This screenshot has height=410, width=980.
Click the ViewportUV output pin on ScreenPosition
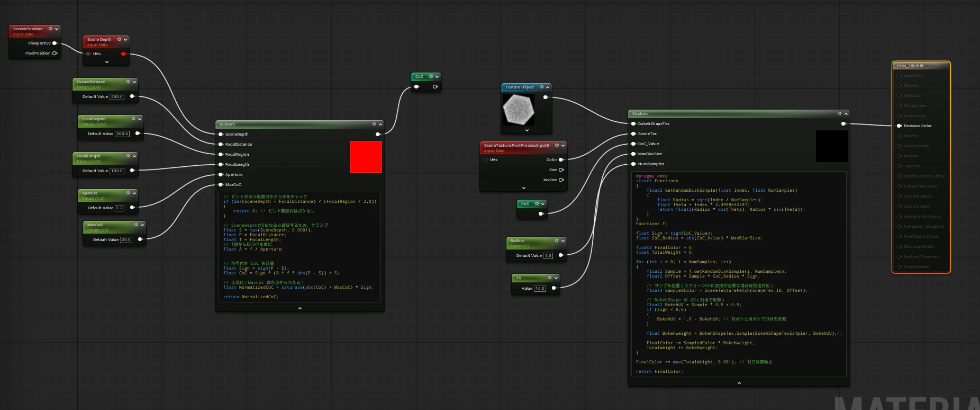(55, 43)
